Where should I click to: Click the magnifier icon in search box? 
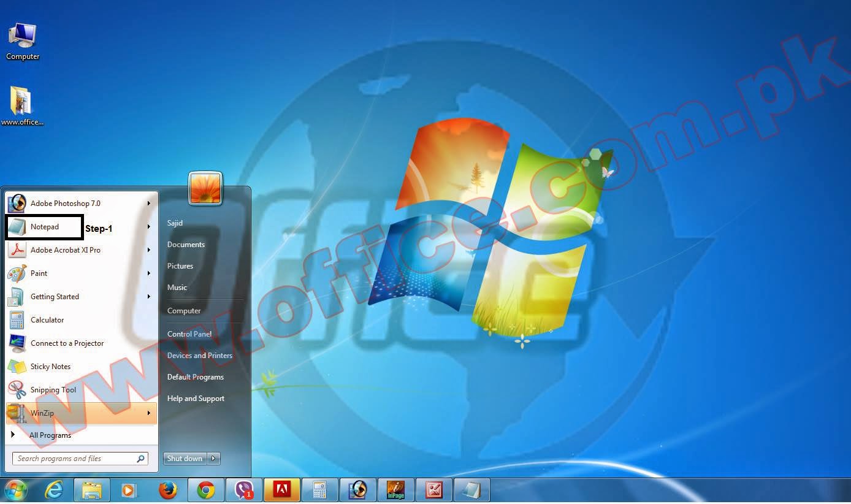[140, 459]
